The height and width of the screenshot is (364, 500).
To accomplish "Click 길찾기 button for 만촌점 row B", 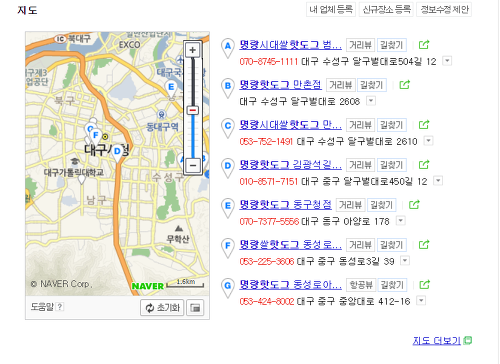I will pos(372,85).
